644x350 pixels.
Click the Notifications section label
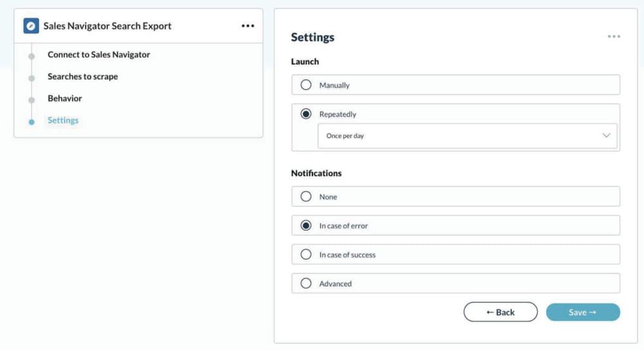coord(316,173)
